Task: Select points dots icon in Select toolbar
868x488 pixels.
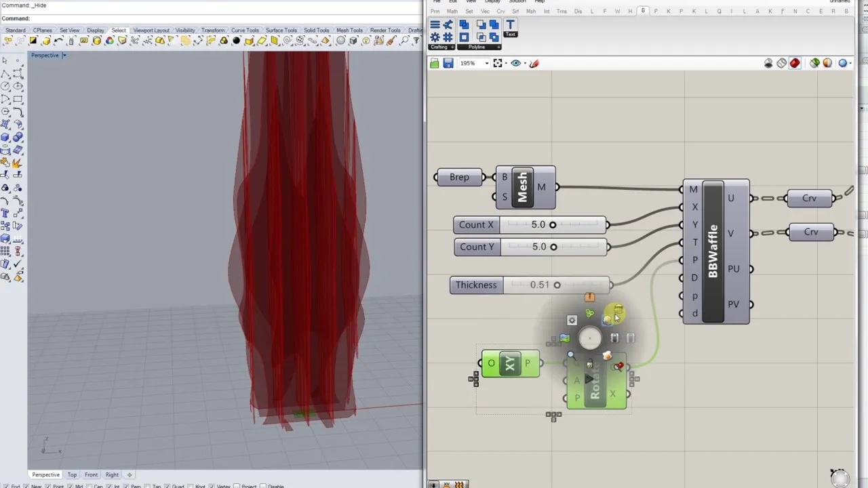Action: coord(147,40)
